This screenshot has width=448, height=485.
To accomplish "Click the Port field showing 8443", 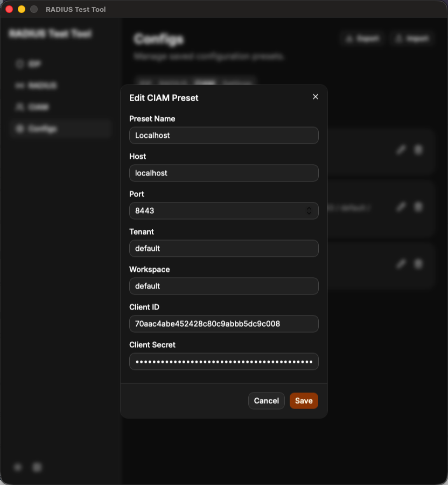I will point(223,211).
